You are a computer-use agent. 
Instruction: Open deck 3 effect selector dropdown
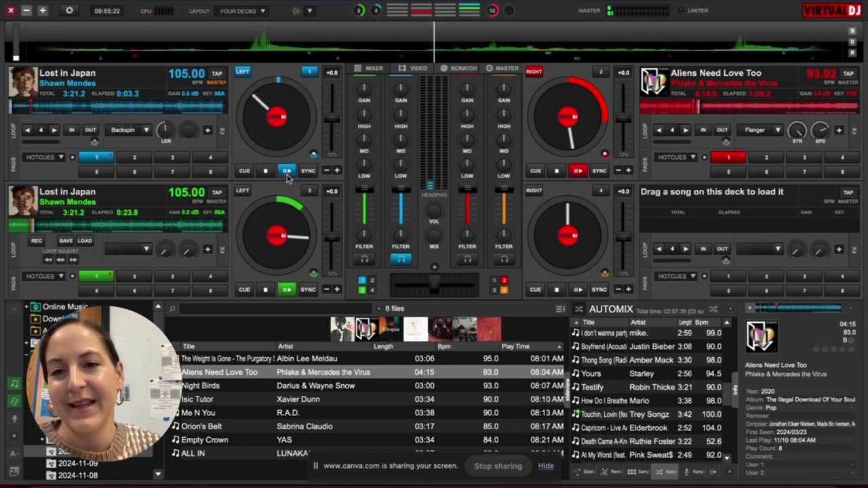tap(127, 249)
